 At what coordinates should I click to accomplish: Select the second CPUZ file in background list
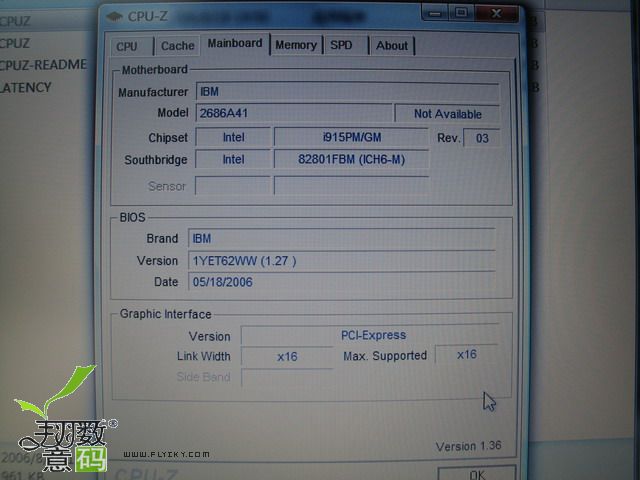click(15, 42)
